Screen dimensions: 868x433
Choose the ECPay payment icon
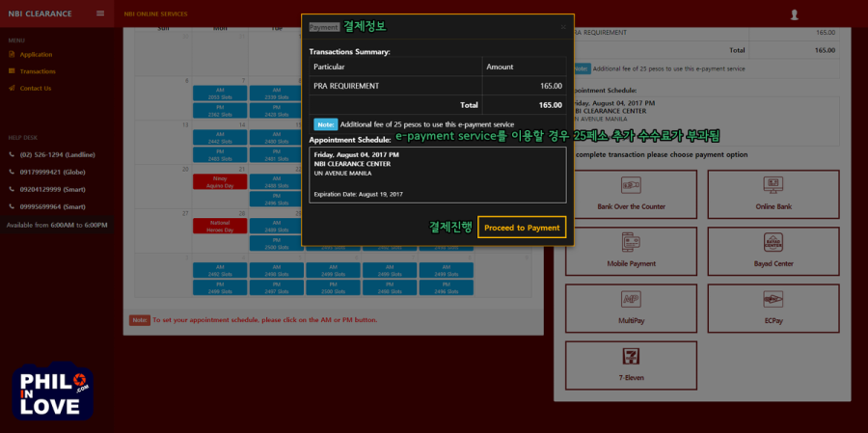pos(773,299)
